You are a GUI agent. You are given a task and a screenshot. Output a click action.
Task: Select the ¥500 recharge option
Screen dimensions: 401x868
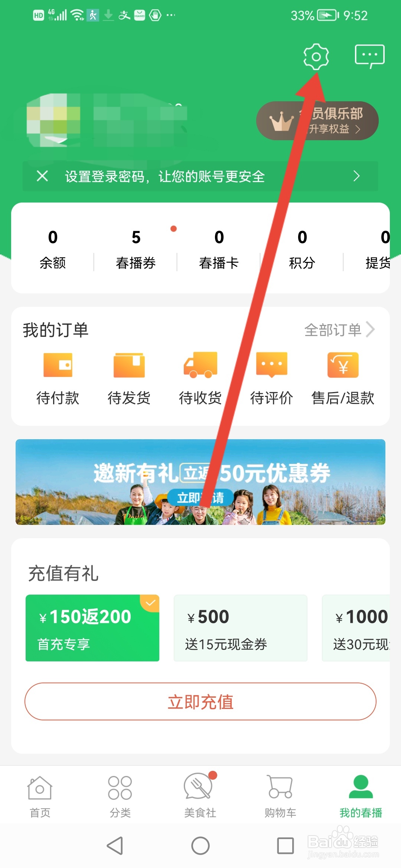(241, 628)
